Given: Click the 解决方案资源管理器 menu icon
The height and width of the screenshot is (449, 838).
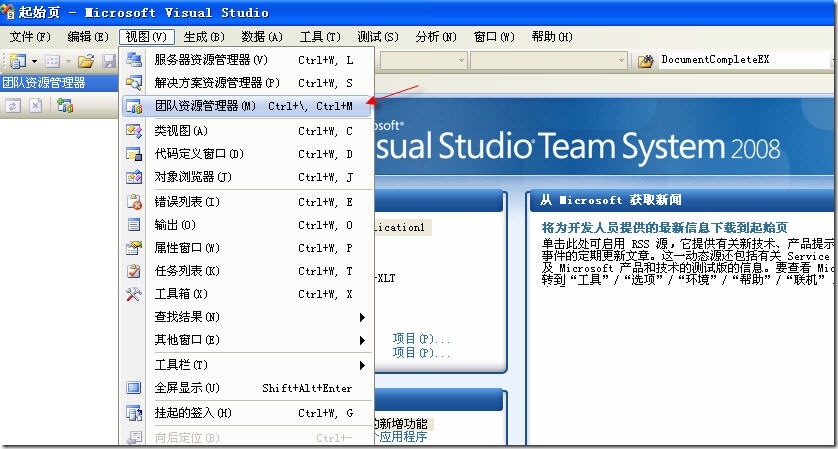Looking at the screenshot, I should tap(134, 83).
